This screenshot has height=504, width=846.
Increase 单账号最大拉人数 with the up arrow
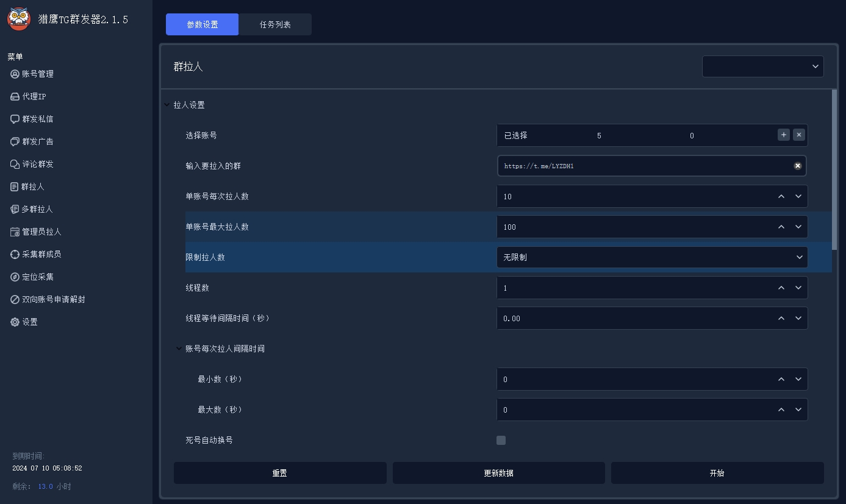tap(781, 227)
